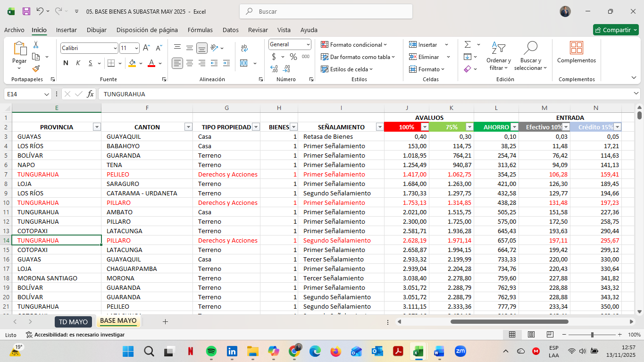
Task: Open Spotify from the taskbar
Action: tap(211, 351)
